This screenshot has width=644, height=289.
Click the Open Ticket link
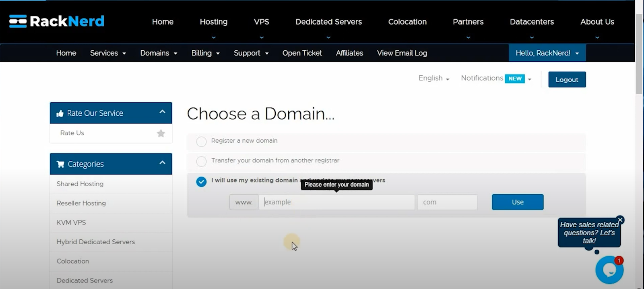coord(302,53)
